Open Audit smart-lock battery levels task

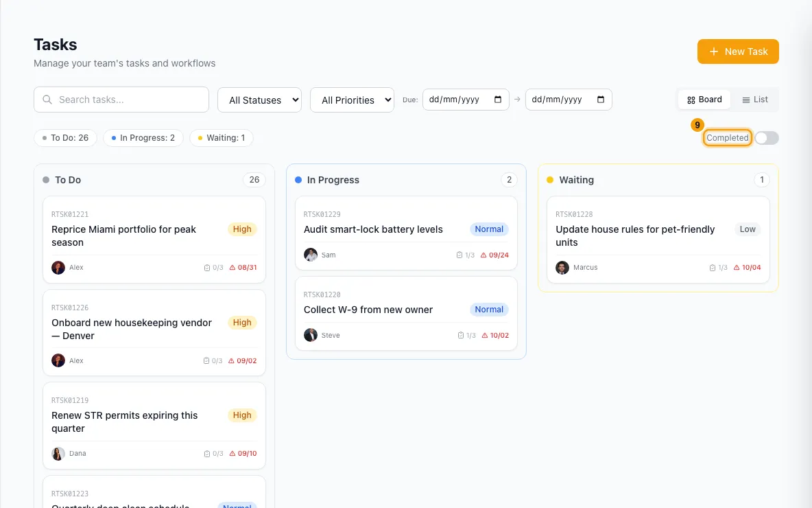tap(406, 233)
